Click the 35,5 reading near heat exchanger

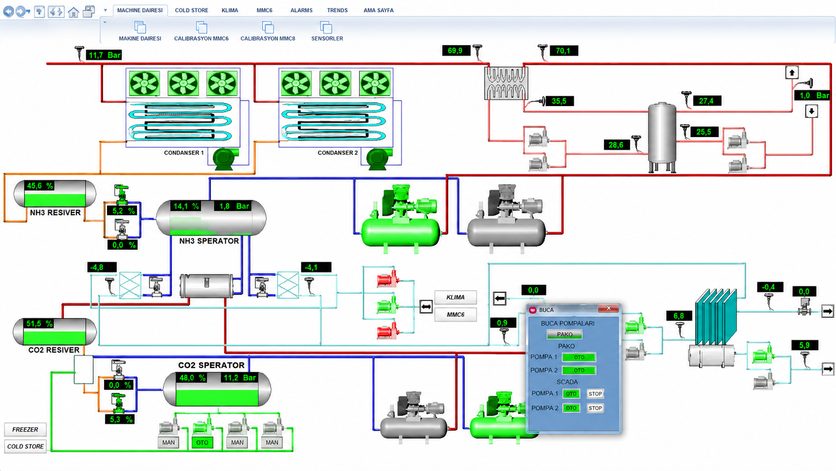[x=559, y=101]
